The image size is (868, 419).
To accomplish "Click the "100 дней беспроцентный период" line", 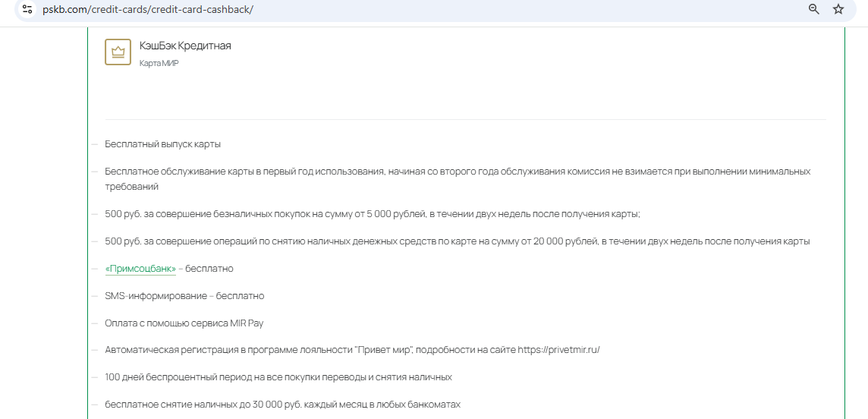I will (x=278, y=377).
